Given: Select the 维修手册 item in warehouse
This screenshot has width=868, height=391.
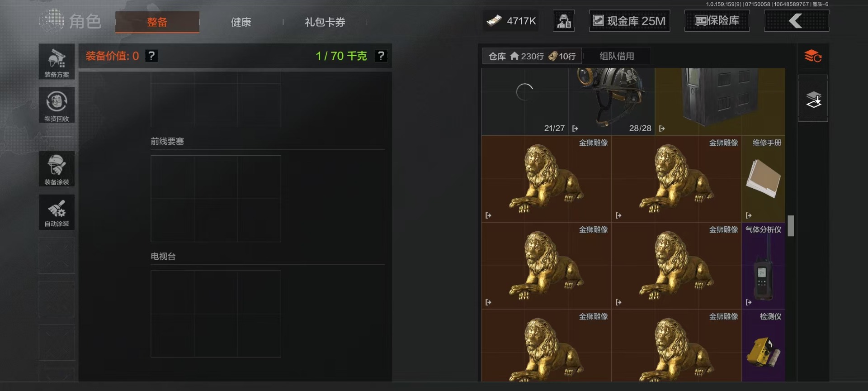Looking at the screenshot, I should pos(764,179).
